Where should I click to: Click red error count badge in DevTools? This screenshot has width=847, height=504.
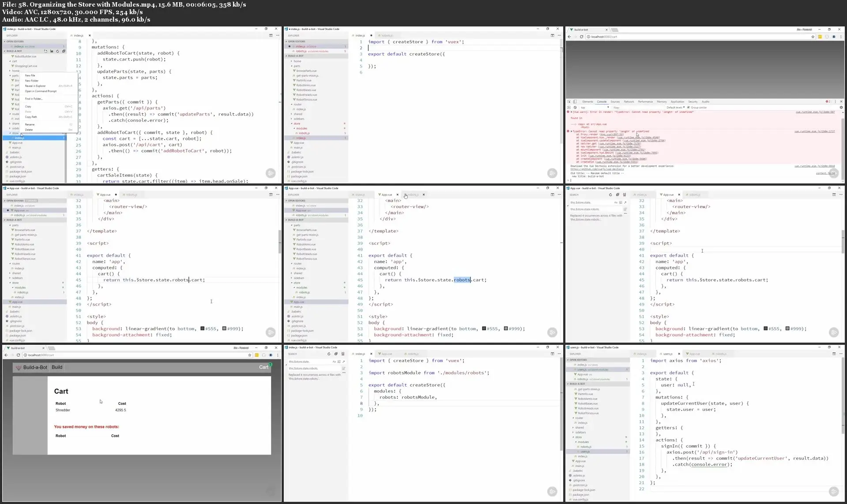click(828, 101)
